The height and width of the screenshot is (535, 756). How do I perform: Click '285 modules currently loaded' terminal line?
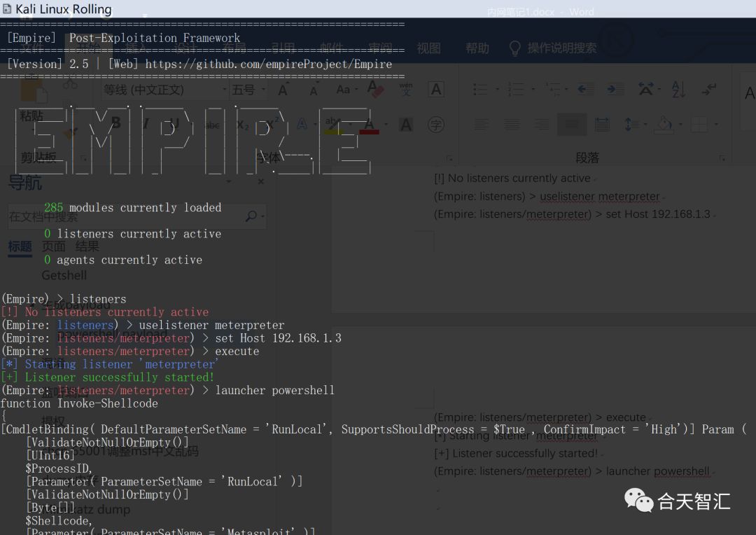tap(132, 207)
